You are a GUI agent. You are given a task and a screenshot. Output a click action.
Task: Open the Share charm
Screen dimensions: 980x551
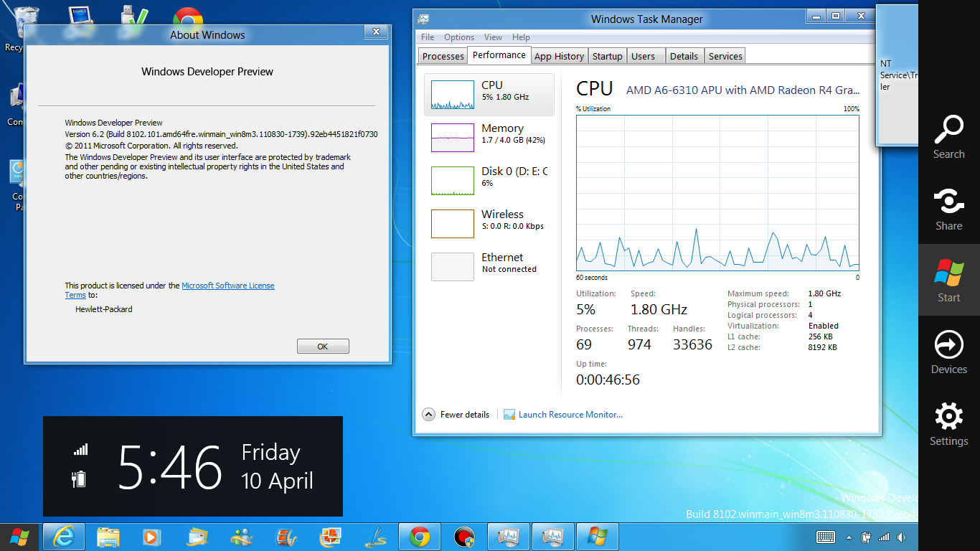(x=948, y=209)
